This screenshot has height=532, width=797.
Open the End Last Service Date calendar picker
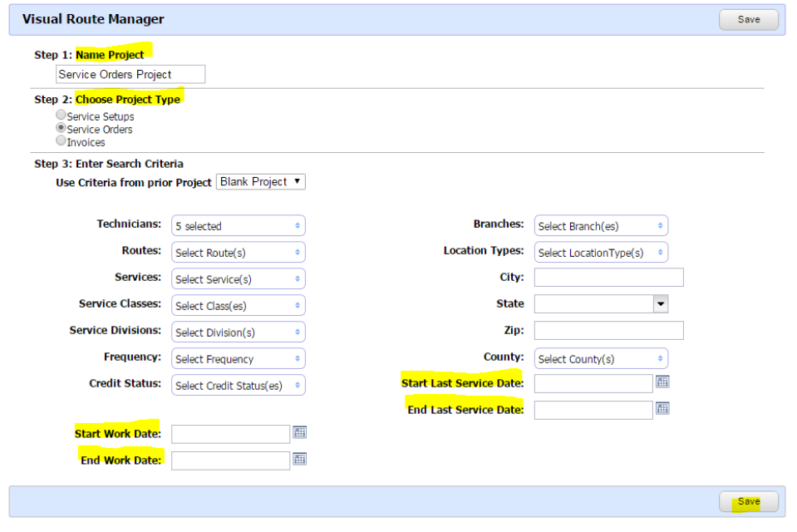[662, 409]
